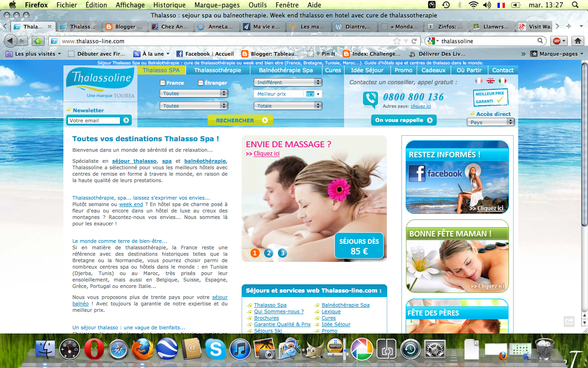
Task: Click the Meilleur prix date field
Action: (279, 94)
